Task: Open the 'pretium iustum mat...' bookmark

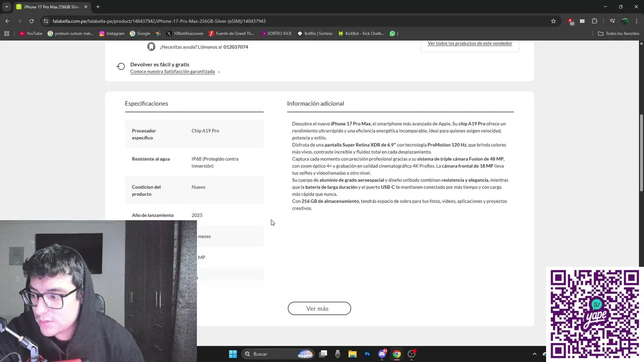Action: click(70, 34)
